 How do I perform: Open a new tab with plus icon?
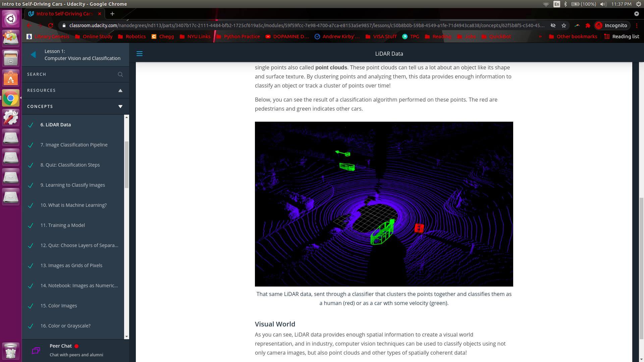(112, 14)
